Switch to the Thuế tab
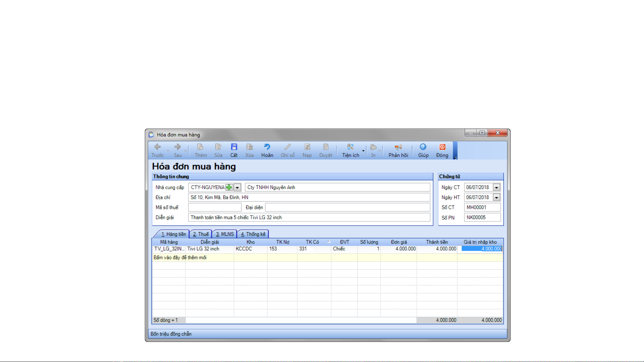The height and width of the screenshot is (362, 644). point(201,234)
